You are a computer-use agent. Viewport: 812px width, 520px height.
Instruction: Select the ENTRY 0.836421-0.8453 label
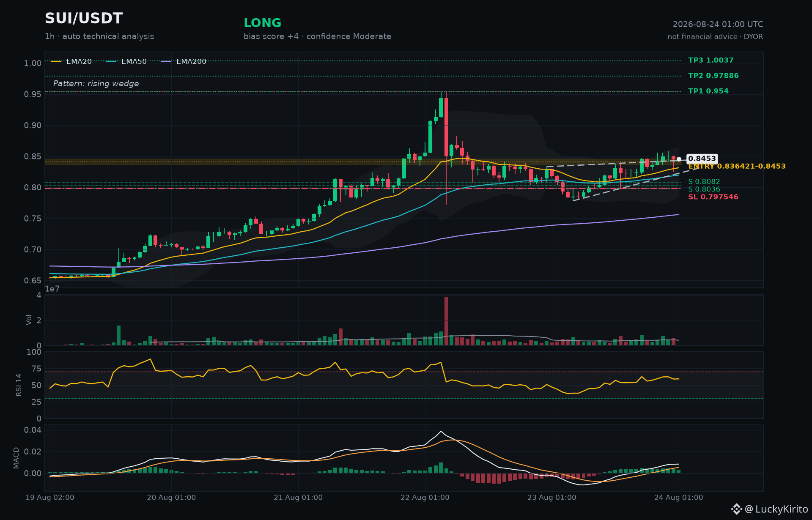pos(737,167)
